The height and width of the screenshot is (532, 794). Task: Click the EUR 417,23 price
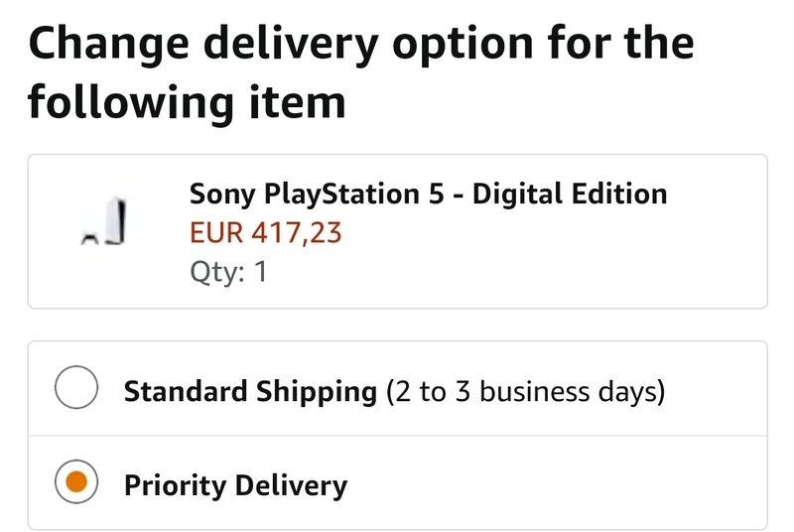[266, 232]
